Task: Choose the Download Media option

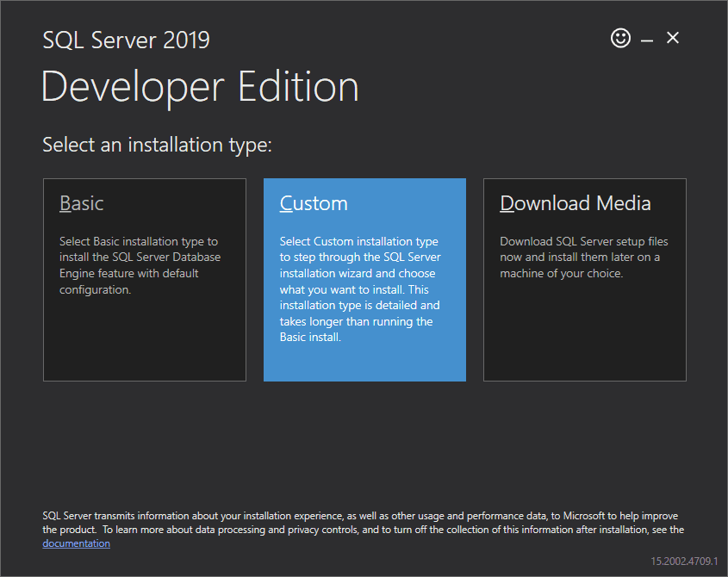Action: pos(584,280)
